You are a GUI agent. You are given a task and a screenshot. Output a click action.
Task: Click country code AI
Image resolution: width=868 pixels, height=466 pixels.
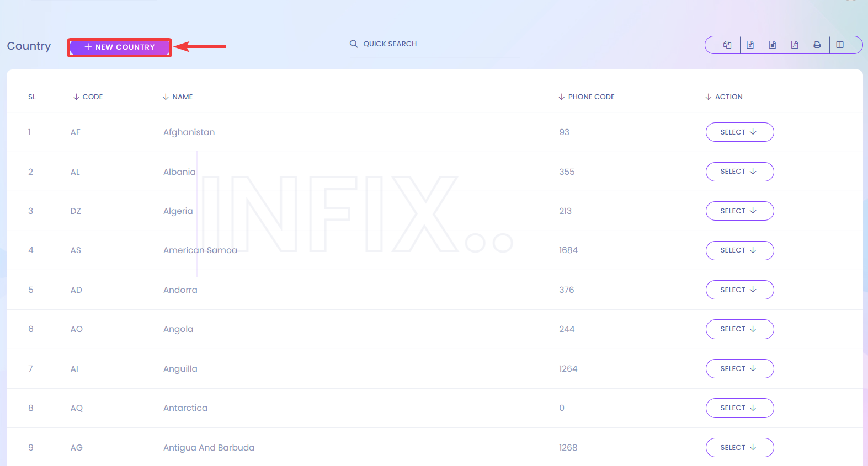(x=74, y=369)
